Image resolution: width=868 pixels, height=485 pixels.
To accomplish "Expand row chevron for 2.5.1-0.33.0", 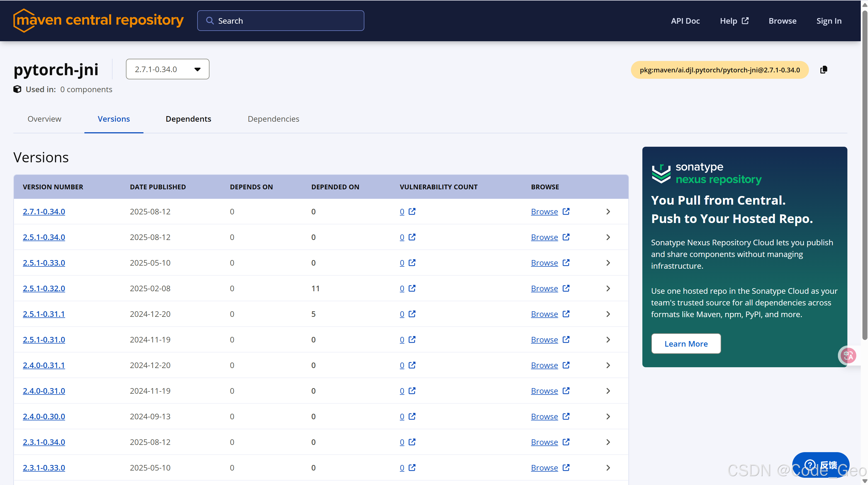I will [608, 263].
